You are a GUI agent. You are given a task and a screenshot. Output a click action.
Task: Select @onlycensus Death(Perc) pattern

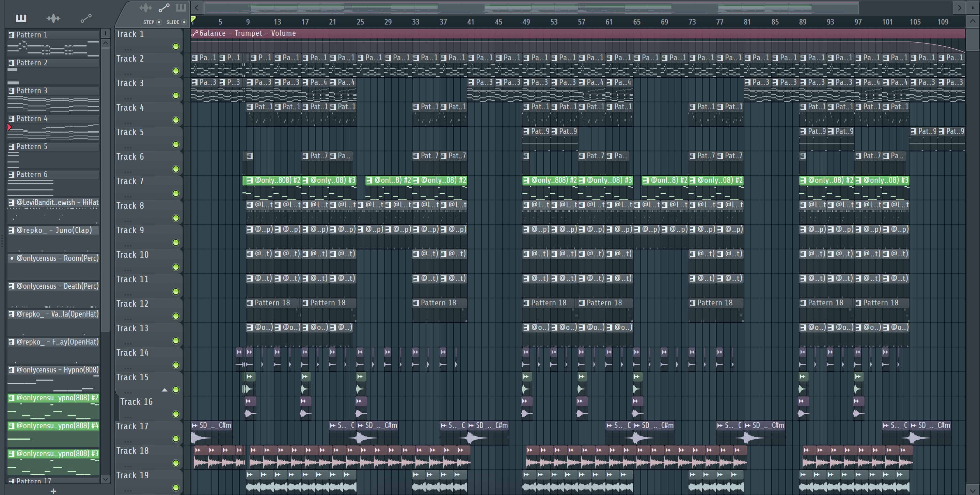(x=53, y=294)
